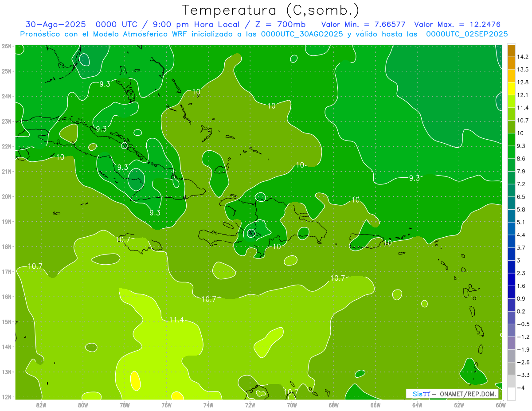Click the yellow swatch between 12.8 and 12.1
Image resolution: width=532 pixels, height=411 pixels.
tap(511, 89)
